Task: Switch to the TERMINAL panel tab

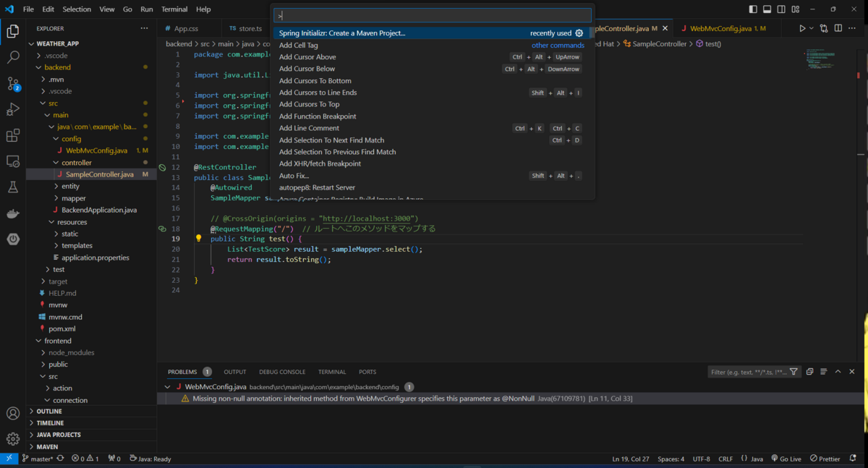Action: (x=332, y=371)
